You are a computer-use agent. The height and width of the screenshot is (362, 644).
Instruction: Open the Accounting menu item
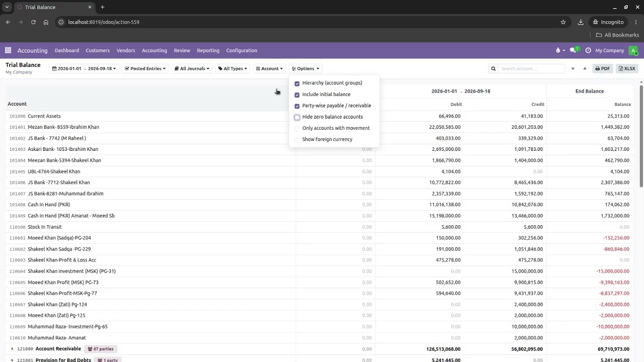154,50
